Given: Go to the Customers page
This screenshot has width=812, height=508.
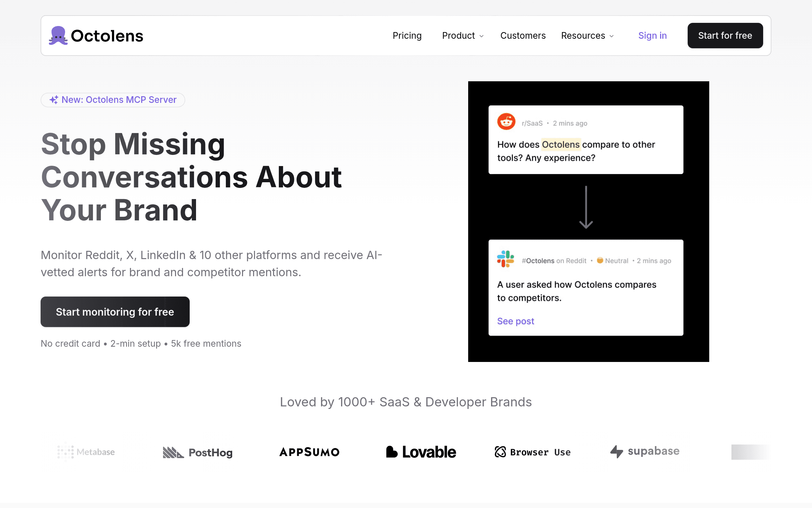Looking at the screenshot, I should coord(523,36).
